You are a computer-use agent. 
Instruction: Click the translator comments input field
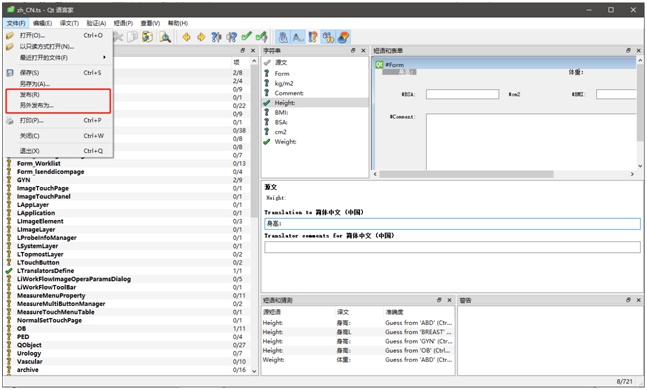[x=452, y=247]
